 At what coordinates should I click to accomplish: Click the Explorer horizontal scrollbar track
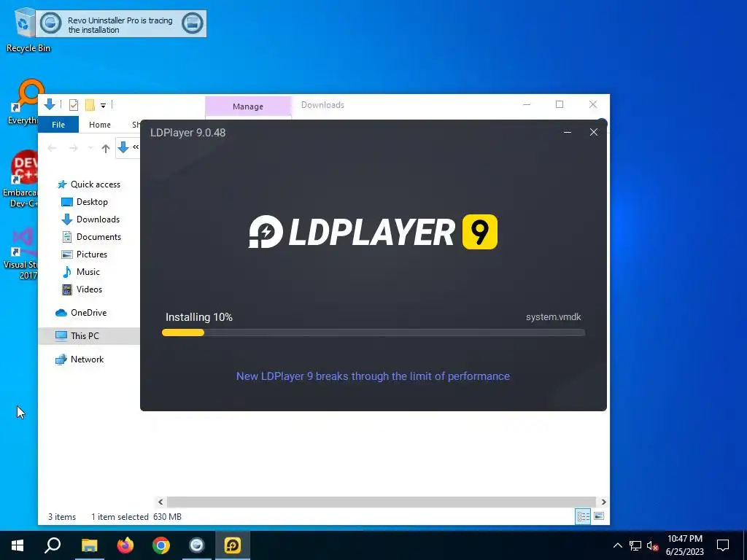(x=382, y=502)
